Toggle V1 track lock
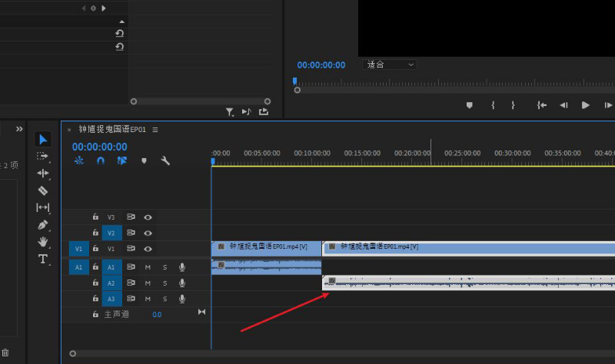Viewport: 615px width, 364px height. click(x=95, y=248)
